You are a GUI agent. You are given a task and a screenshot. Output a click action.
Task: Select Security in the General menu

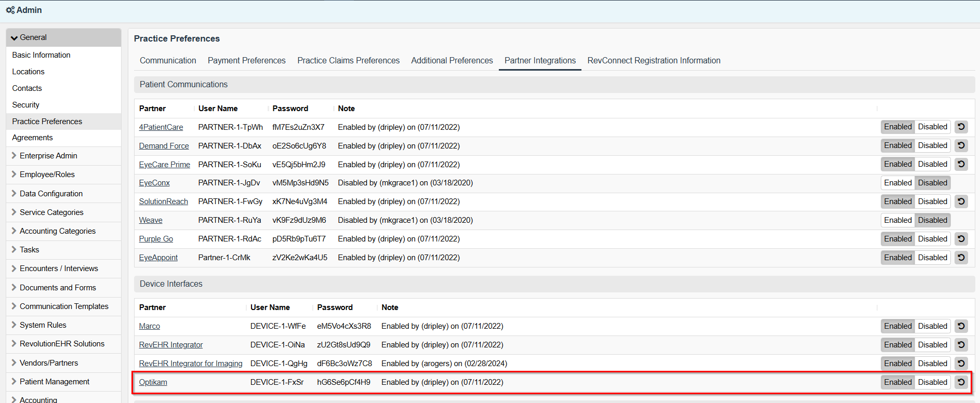click(26, 105)
